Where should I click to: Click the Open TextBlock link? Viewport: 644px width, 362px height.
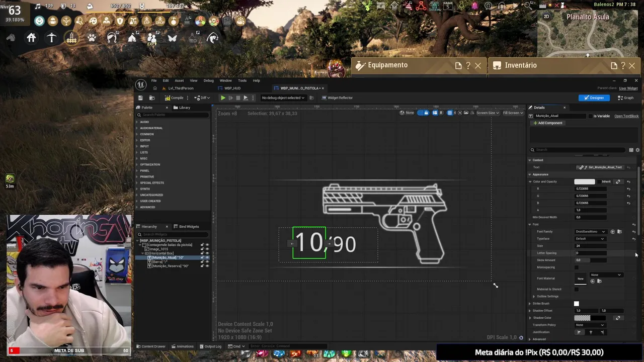click(626, 116)
